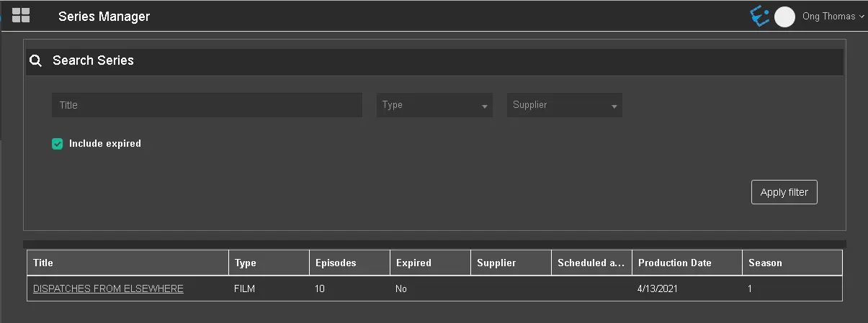Click the Scheduled column header
Image resolution: width=868 pixels, height=323 pixels.
pyautogui.click(x=591, y=263)
